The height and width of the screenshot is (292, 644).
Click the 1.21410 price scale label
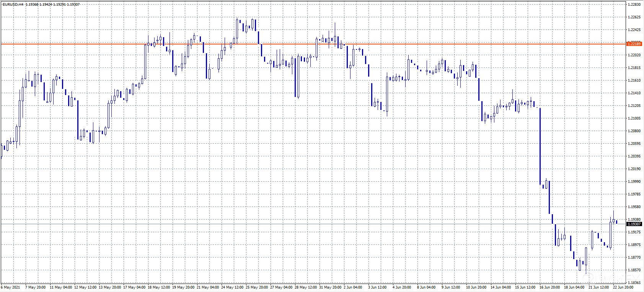[634, 93]
